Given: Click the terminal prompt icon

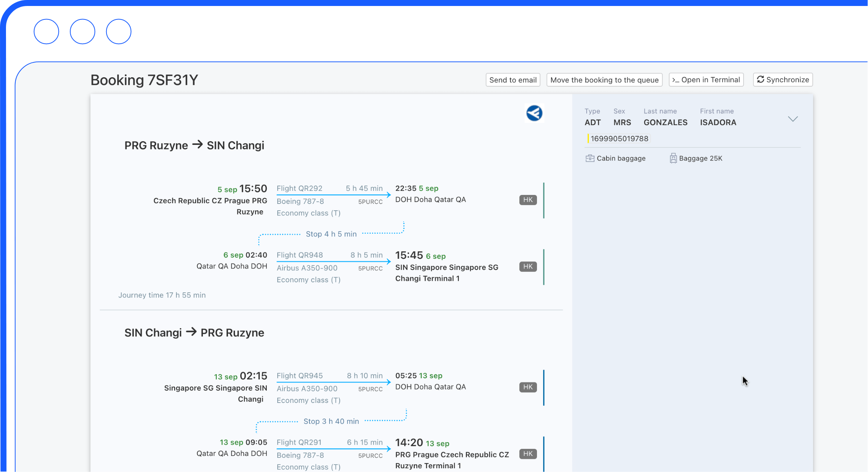Looking at the screenshot, I should tap(676, 80).
